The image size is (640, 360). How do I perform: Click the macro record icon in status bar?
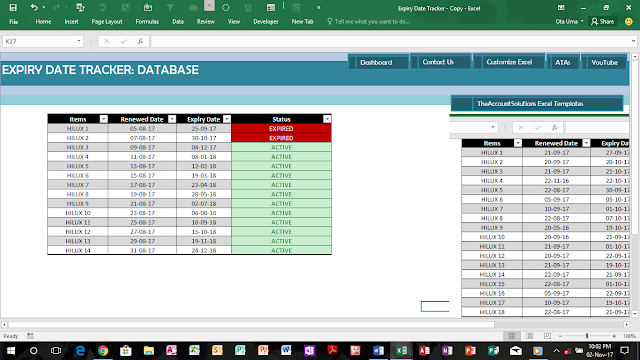[x=30, y=336]
